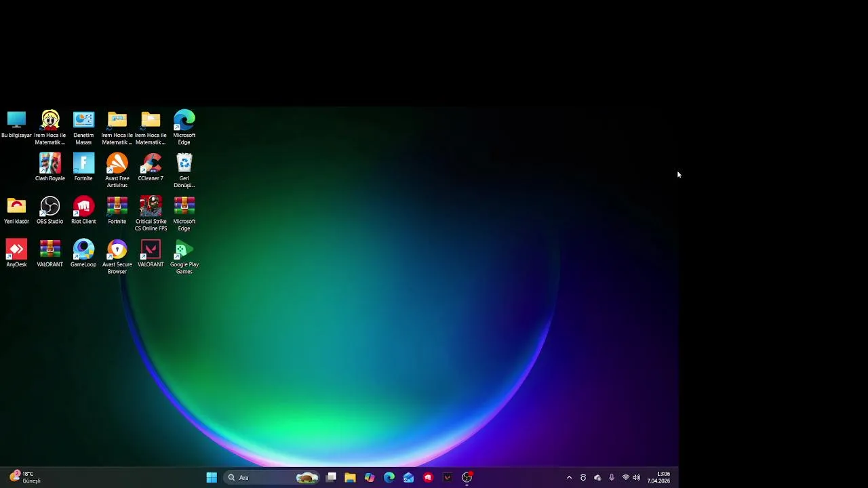Viewport: 868px width, 488px height.
Task: Launch OBS Studio desktop shortcut
Action: (x=50, y=211)
